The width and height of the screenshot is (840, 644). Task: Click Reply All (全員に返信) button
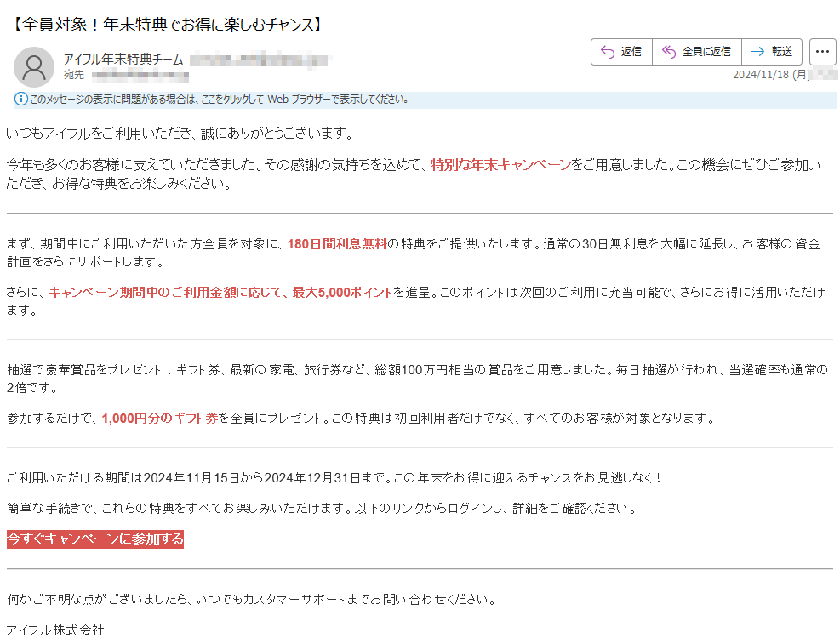tap(696, 51)
